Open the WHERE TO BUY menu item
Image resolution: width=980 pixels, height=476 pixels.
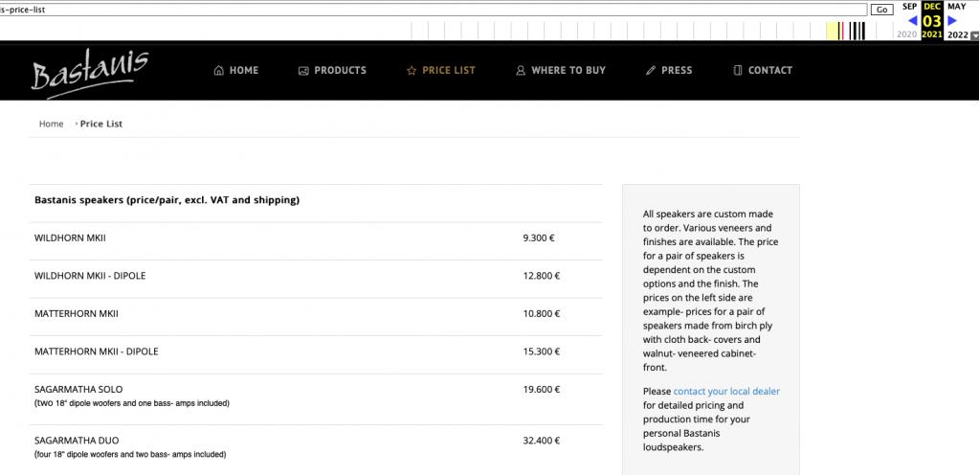(568, 70)
